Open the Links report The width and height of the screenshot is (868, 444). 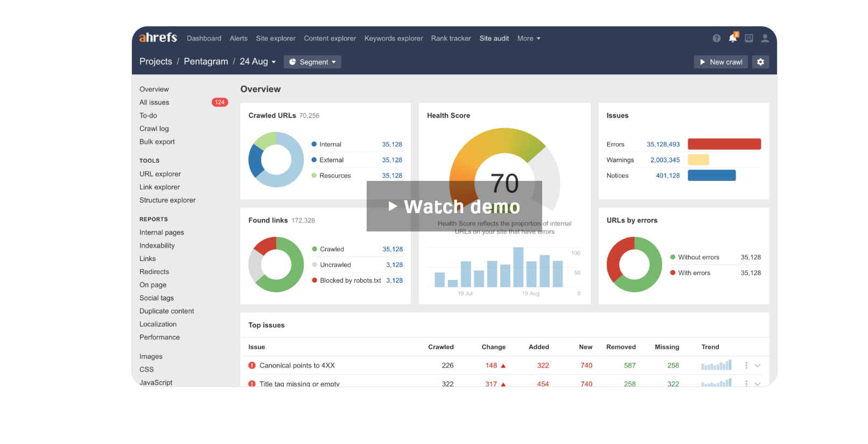[x=148, y=258]
